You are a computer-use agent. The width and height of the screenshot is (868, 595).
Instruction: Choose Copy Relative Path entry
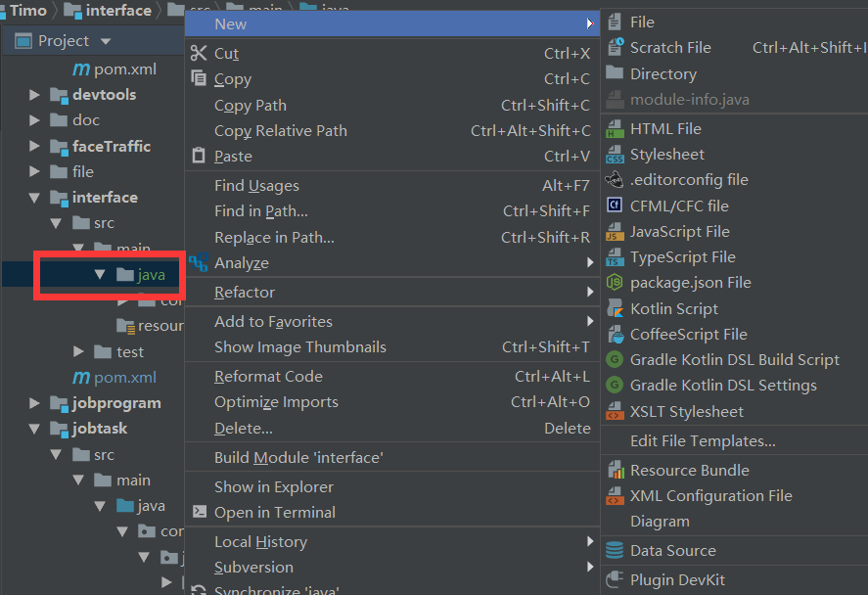coord(392,130)
